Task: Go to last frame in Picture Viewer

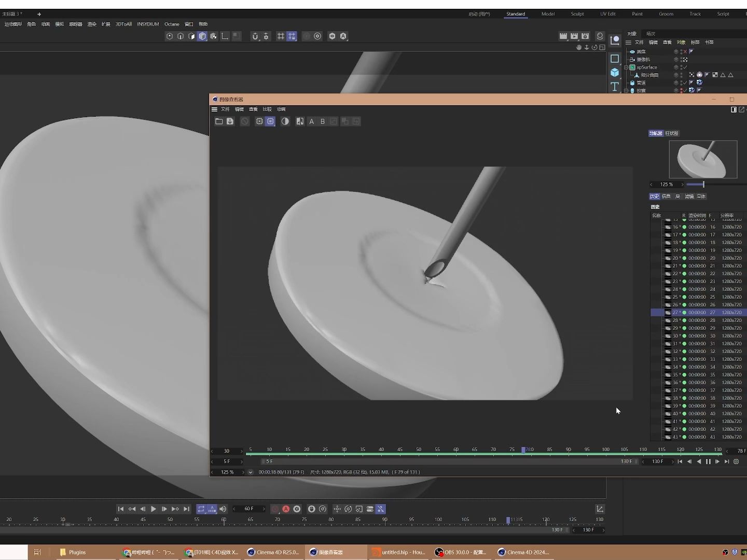Action: pyautogui.click(x=727, y=461)
